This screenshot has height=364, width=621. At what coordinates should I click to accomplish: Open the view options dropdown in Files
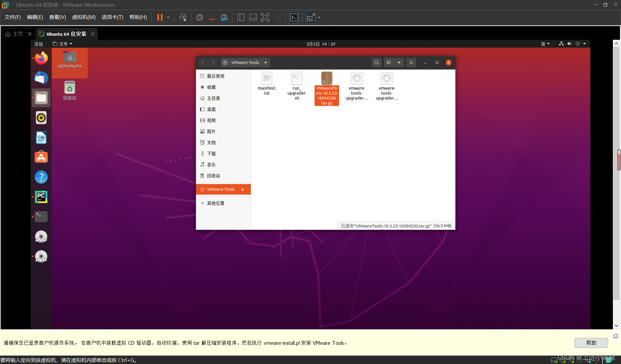(x=399, y=62)
